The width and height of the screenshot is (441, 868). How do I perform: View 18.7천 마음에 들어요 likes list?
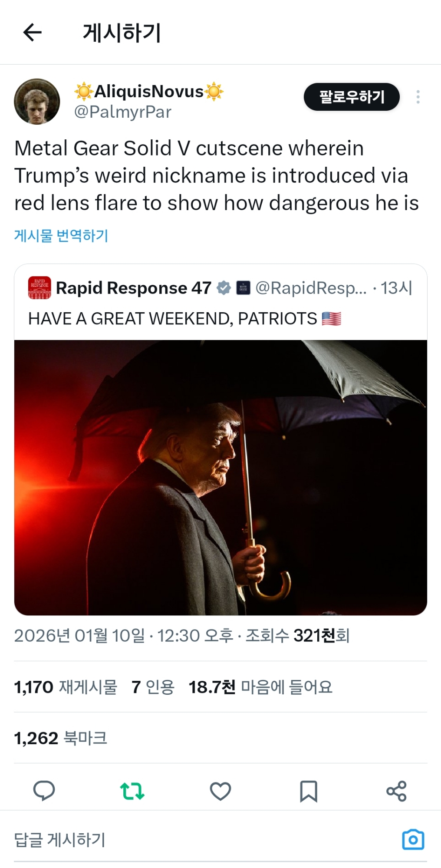click(260, 687)
